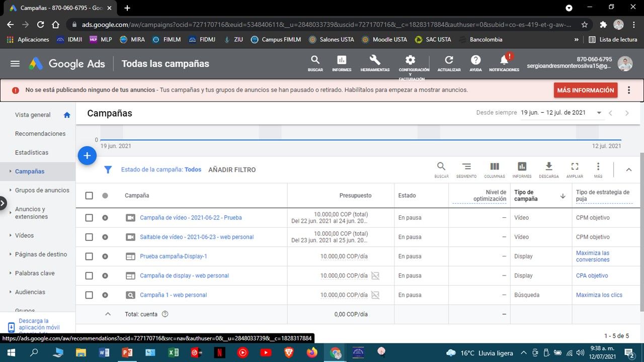Check Campaña 1 - web personal row
This screenshot has width=644, height=362.
click(89, 295)
